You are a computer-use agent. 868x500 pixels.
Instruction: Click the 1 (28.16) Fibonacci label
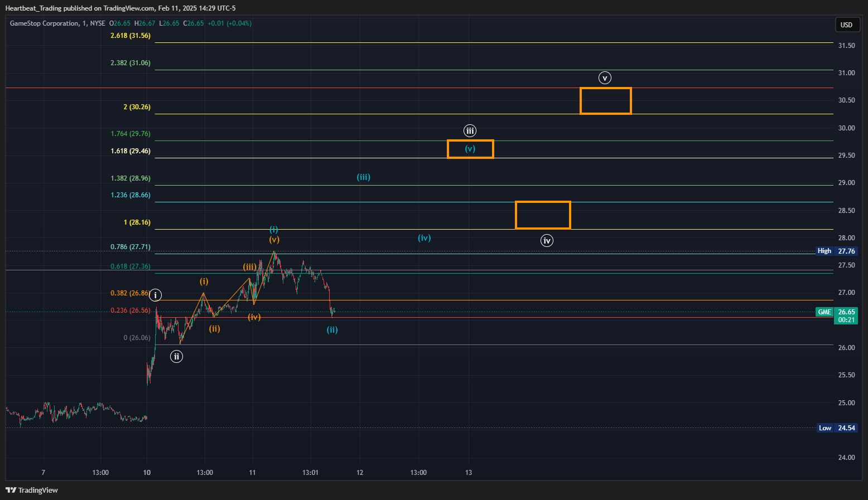tap(137, 222)
